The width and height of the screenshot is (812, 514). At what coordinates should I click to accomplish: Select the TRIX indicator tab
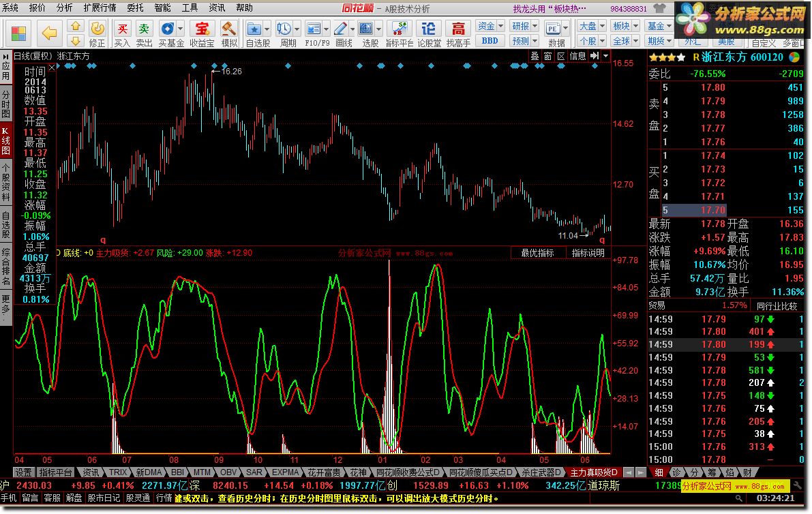click(117, 472)
